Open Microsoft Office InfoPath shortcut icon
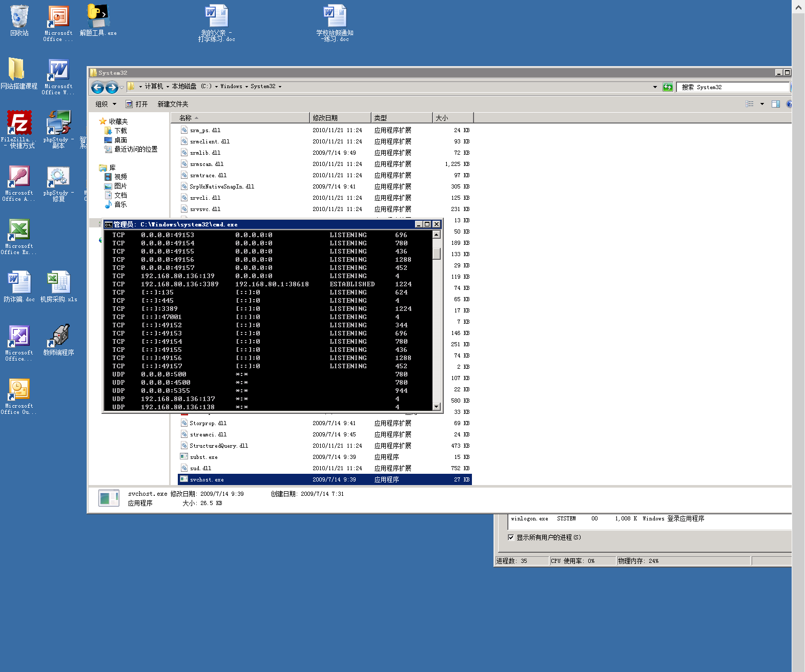The width and height of the screenshot is (805, 672). (19, 343)
